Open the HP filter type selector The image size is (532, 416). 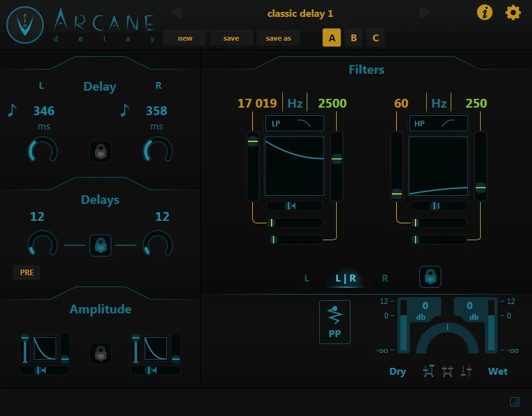(x=438, y=123)
